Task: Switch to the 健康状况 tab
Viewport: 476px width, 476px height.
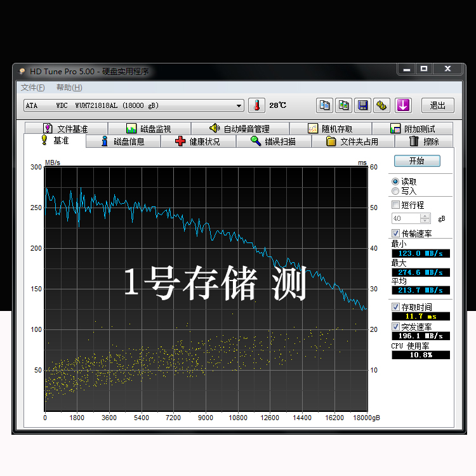Action: 198,142
